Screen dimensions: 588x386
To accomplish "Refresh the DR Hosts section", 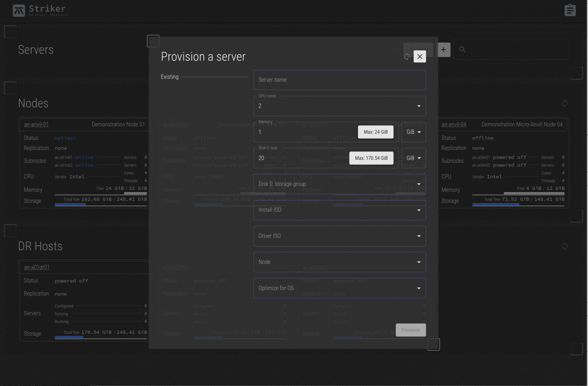I will pos(564,246).
